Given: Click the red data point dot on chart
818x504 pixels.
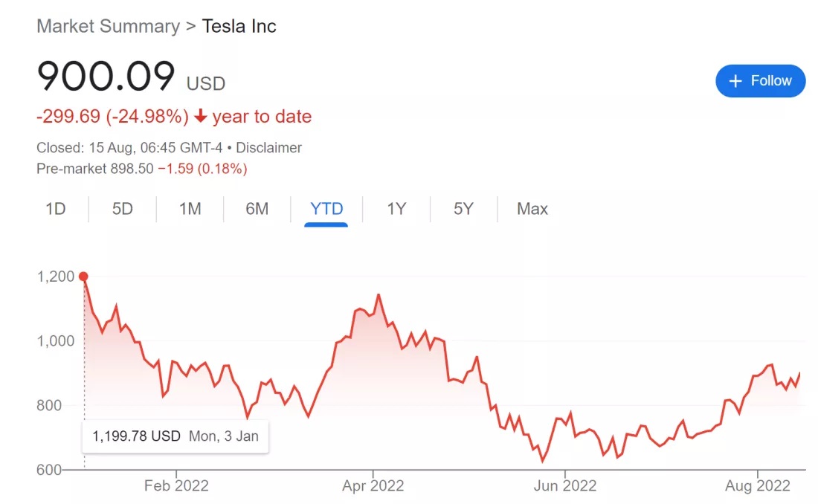Looking at the screenshot, I should click(x=83, y=277).
